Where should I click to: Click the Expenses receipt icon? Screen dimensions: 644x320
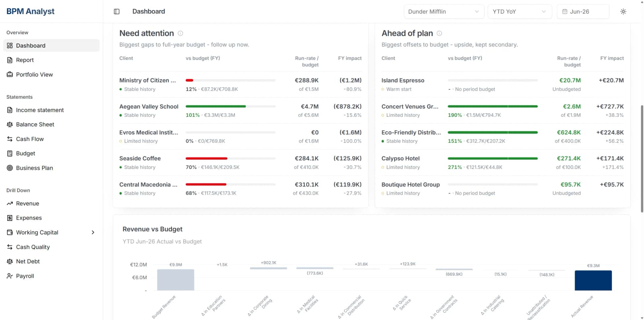coord(10,218)
